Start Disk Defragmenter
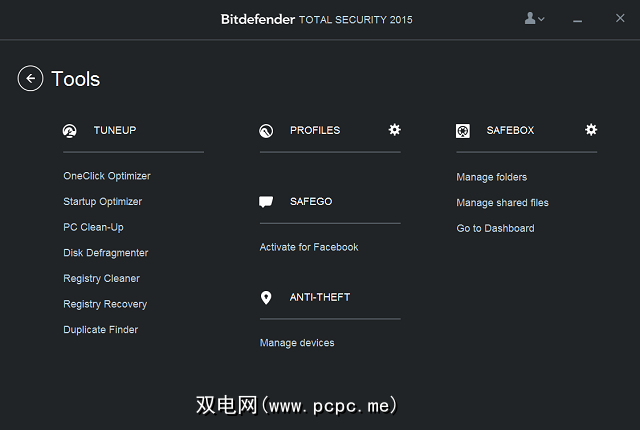This screenshot has width=640, height=430. point(106,253)
